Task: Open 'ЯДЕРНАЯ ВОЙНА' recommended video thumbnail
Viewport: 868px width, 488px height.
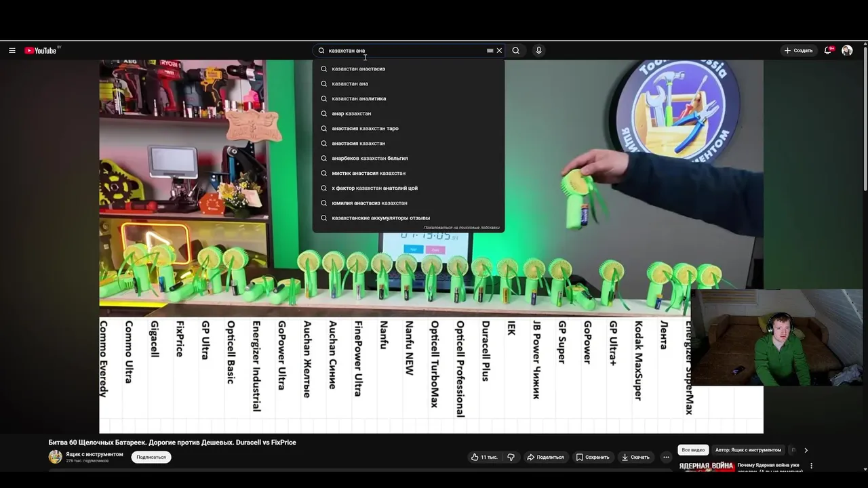Action: [706, 466]
